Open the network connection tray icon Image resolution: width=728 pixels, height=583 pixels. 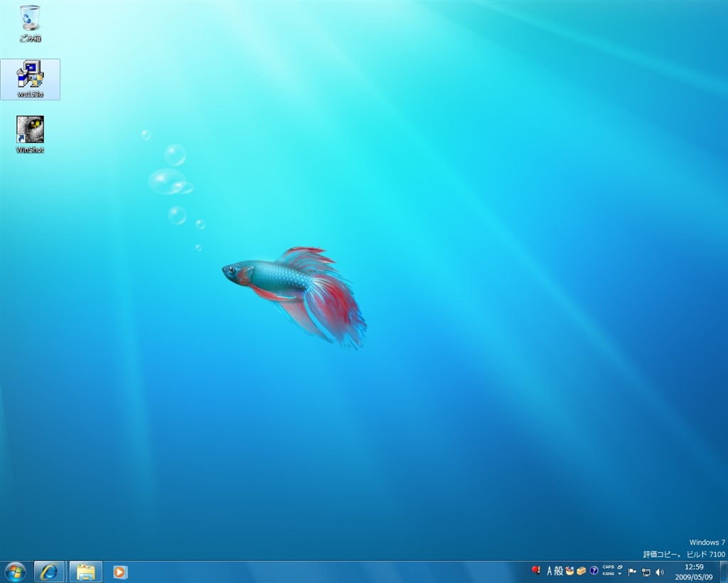[646, 572]
